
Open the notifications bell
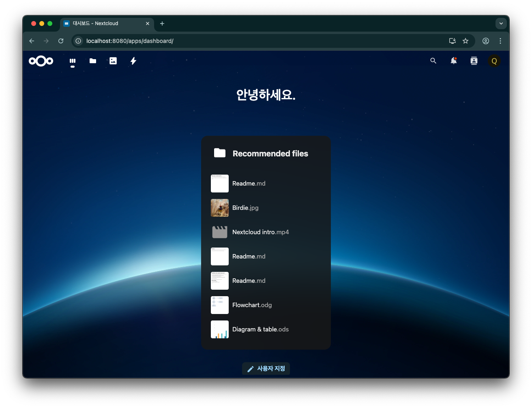coord(454,61)
